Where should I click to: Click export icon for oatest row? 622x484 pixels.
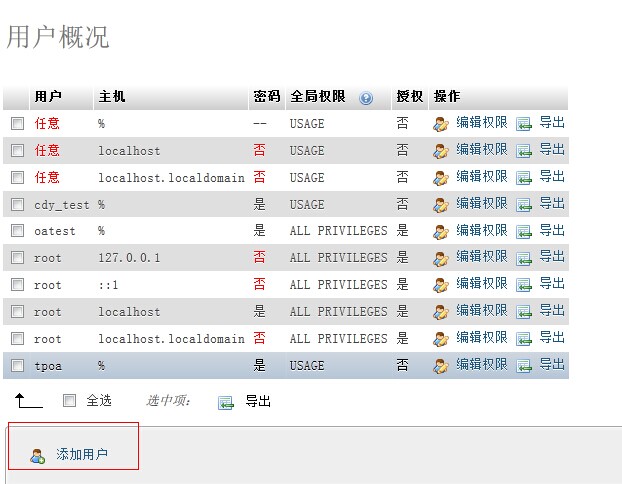tap(524, 232)
